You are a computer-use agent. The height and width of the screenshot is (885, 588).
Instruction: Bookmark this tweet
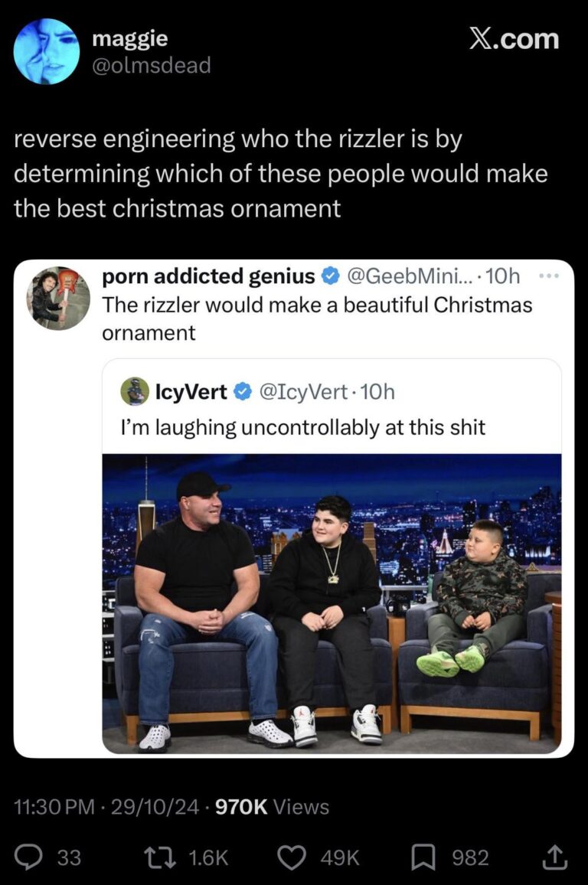423,858
